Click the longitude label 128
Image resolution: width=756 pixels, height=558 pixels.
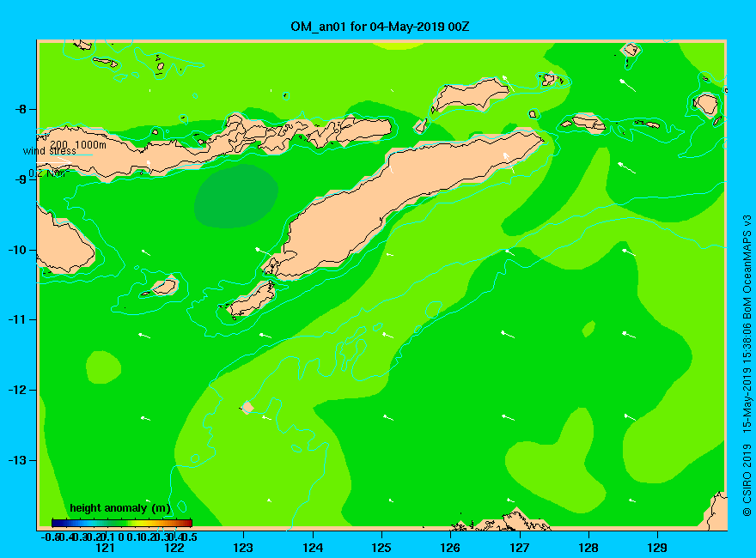pos(588,548)
